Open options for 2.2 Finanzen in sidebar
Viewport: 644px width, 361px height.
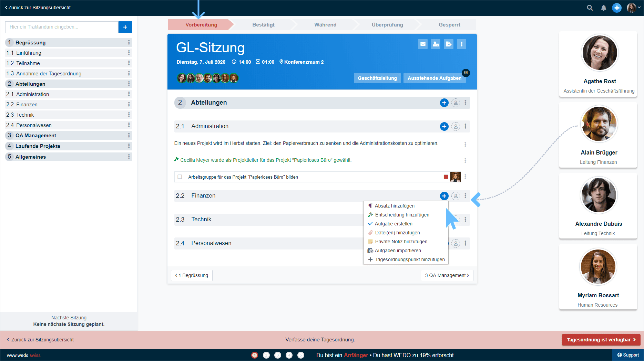(129, 104)
